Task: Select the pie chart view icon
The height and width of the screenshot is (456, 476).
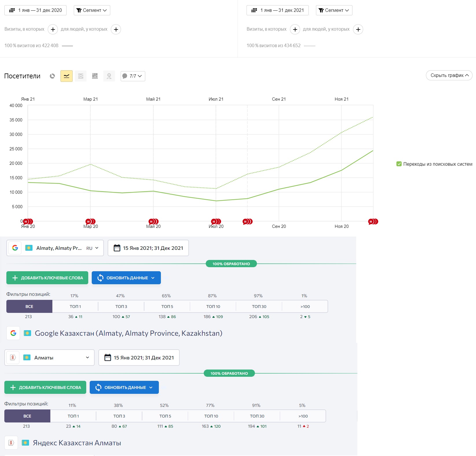Action: [52, 76]
